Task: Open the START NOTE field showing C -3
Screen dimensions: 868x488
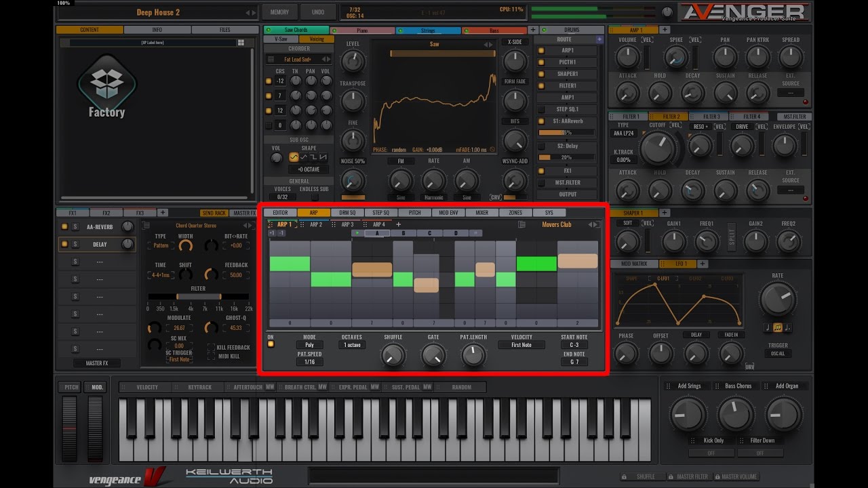Action: (x=574, y=345)
